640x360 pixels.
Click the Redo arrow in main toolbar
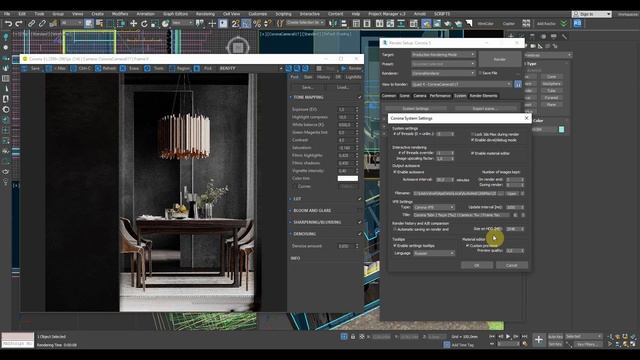pyautogui.click(x=19, y=24)
